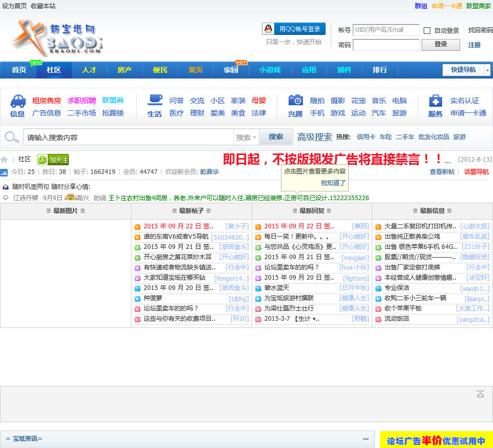Click the 查看新帖 link

point(442,172)
